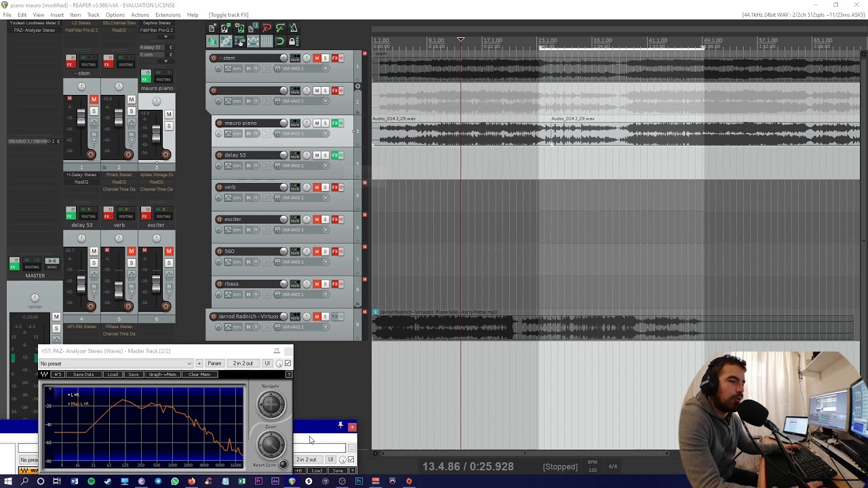Toggle grid lines toolbar icon

pos(267,41)
